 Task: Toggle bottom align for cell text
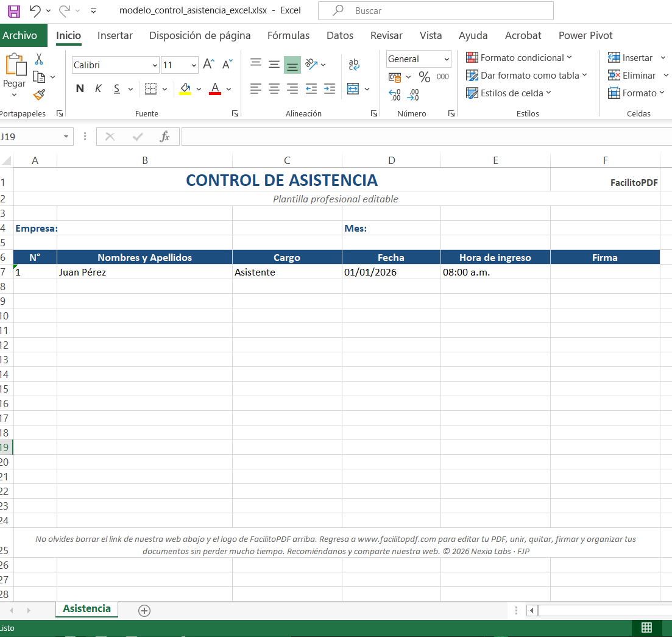[292, 65]
